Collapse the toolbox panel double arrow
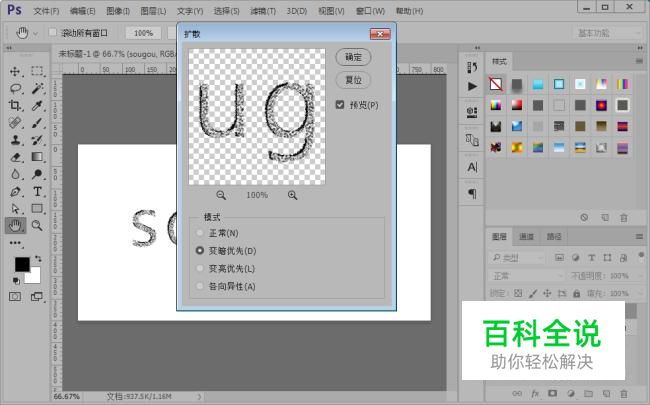The height and width of the screenshot is (405, 650). tap(9, 48)
